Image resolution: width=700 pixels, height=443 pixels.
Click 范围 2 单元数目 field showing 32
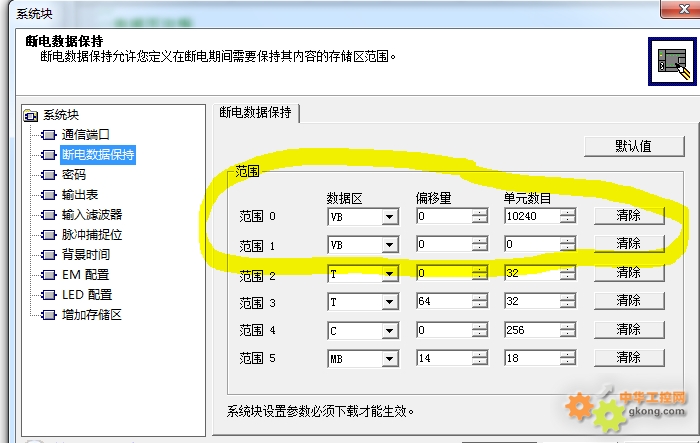(532, 273)
